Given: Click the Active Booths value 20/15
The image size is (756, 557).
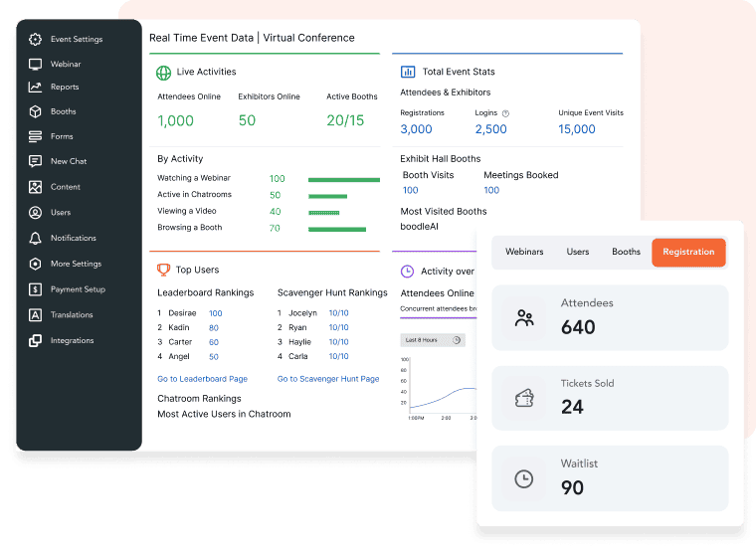Looking at the screenshot, I should (345, 120).
